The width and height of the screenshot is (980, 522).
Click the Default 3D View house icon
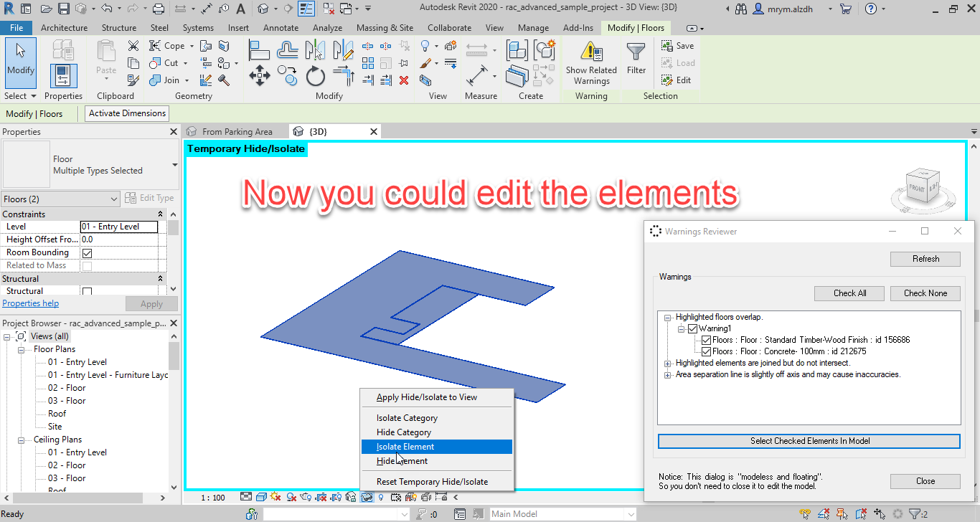[x=263, y=9]
